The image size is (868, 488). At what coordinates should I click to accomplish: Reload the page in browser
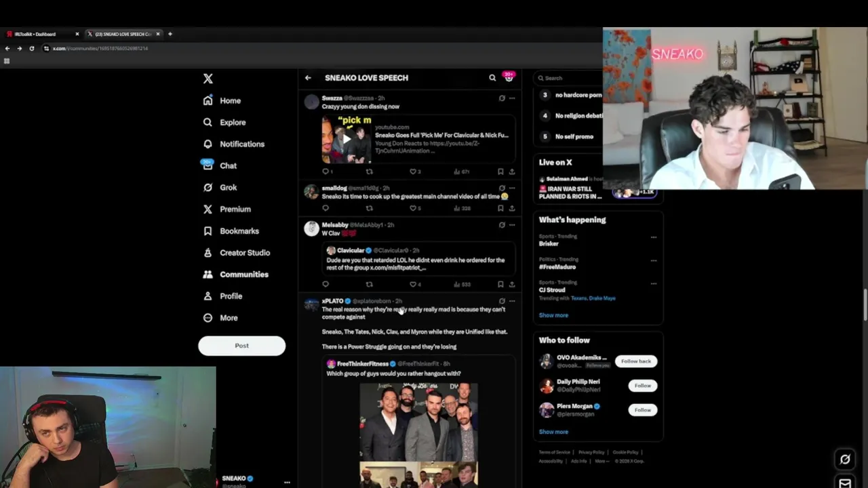pyautogui.click(x=31, y=48)
